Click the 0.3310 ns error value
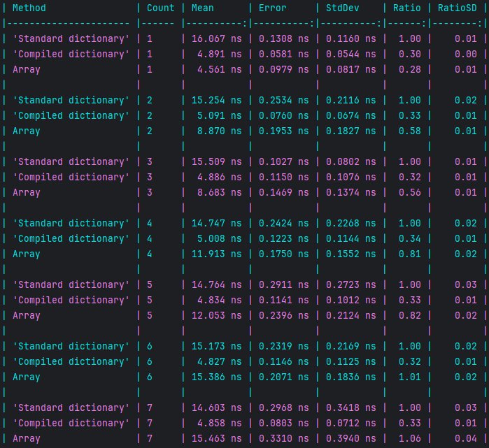The height and width of the screenshot is (448, 489). coord(283,438)
